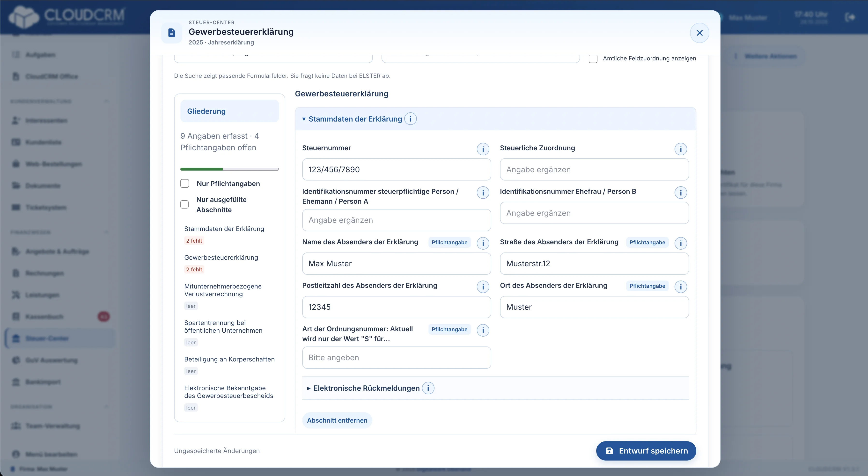Viewport: 868px width, 476px height.
Task: Open Rechnungen in background sidebar
Action: (x=60, y=273)
